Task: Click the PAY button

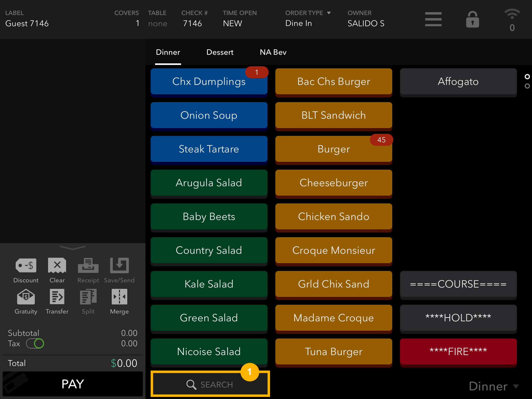Action: tap(73, 384)
